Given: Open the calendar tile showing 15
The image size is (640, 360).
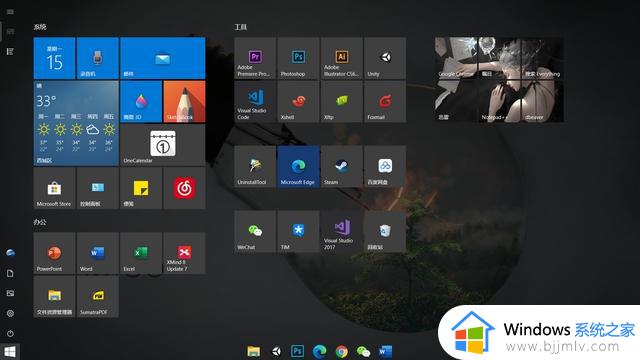Looking at the screenshot, I should tap(54, 58).
